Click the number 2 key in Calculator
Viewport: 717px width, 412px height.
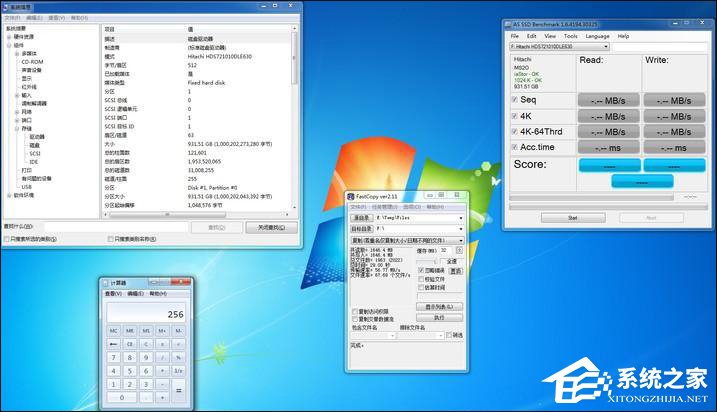tap(130, 384)
